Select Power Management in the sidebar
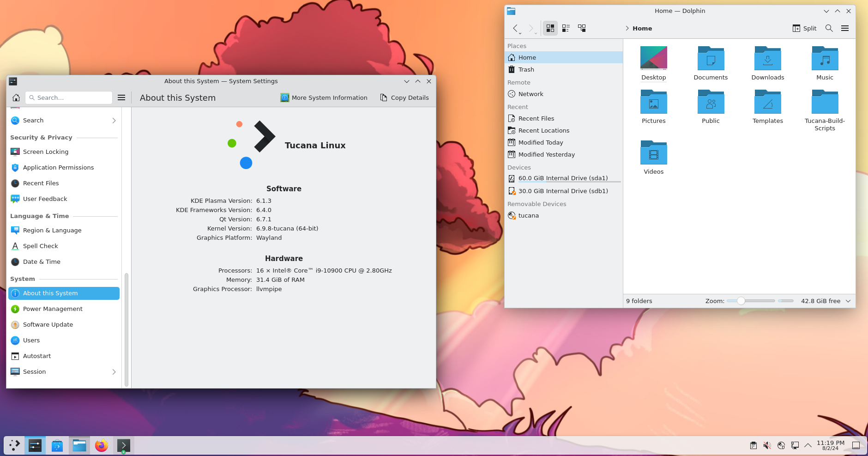 [53, 309]
